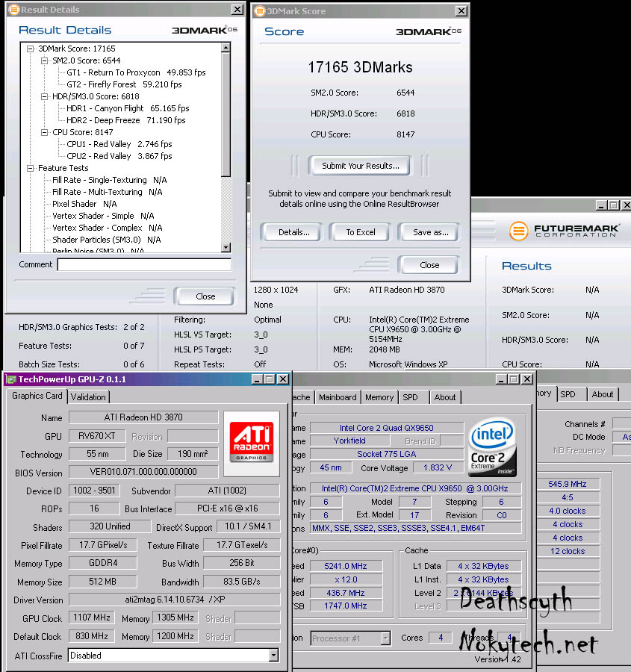Screen dimensions: 631x672
Task: Select HDR1 - Canyon Flight row
Action: pyautogui.click(x=128, y=109)
